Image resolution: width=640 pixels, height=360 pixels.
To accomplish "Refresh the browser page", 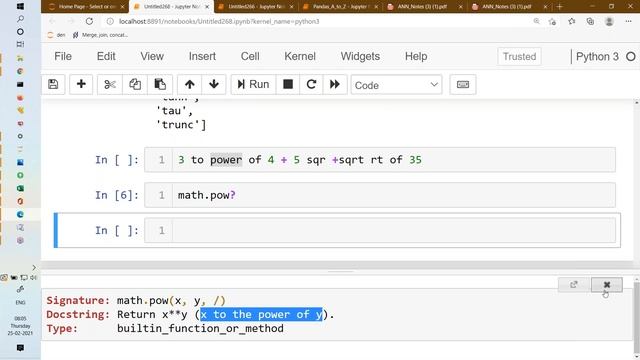I will (x=89, y=21).
